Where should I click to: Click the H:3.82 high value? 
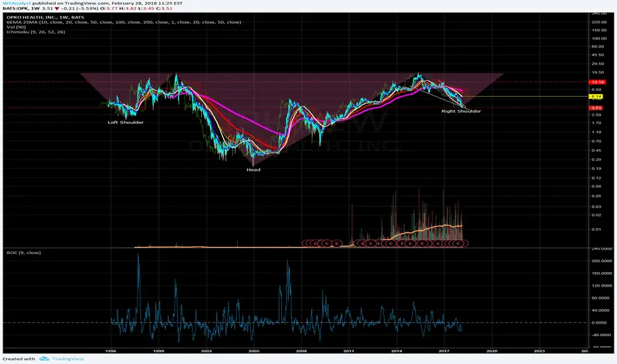pyautogui.click(x=128, y=8)
